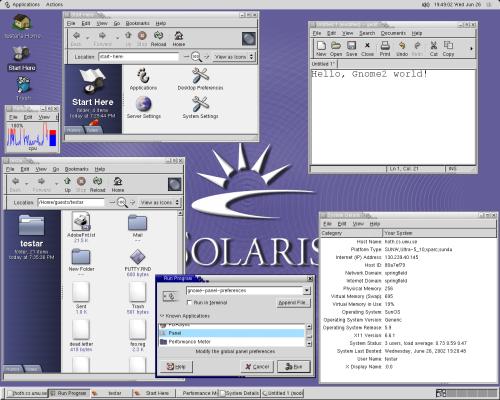Open the Search menu in gedit
The width and height of the screenshot is (500, 400).
[x=367, y=33]
